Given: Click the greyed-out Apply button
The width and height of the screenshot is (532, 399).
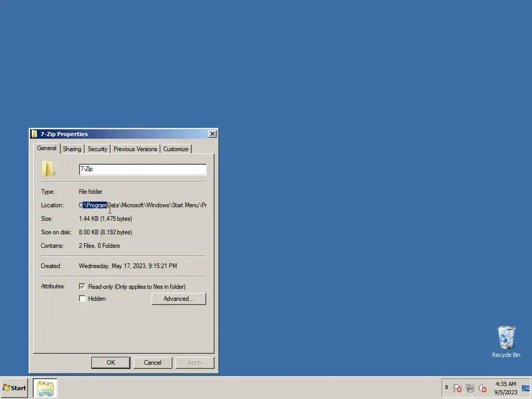Looking at the screenshot, I should click(x=195, y=363).
